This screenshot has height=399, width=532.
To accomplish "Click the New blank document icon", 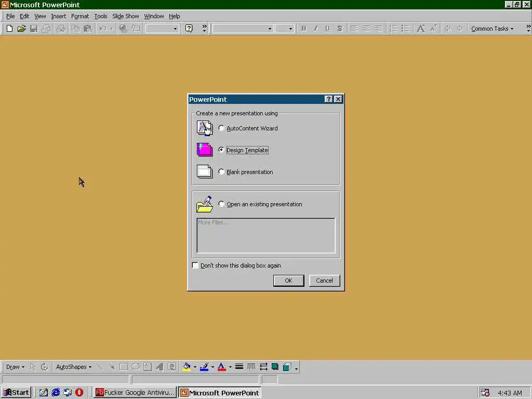I will (9, 29).
